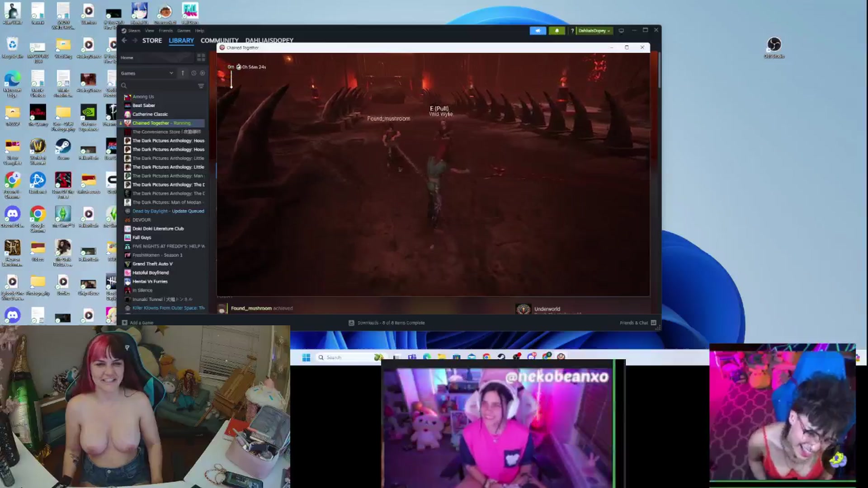Viewport: 868px width, 488px height.
Task: Open Library Home in the sidebar
Action: click(156, 57)
